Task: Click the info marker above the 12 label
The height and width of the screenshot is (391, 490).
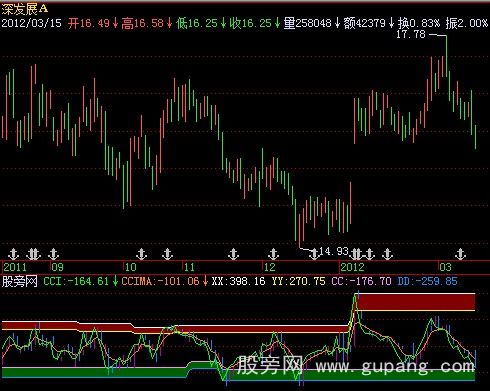Action: click(x=273, y=254)
